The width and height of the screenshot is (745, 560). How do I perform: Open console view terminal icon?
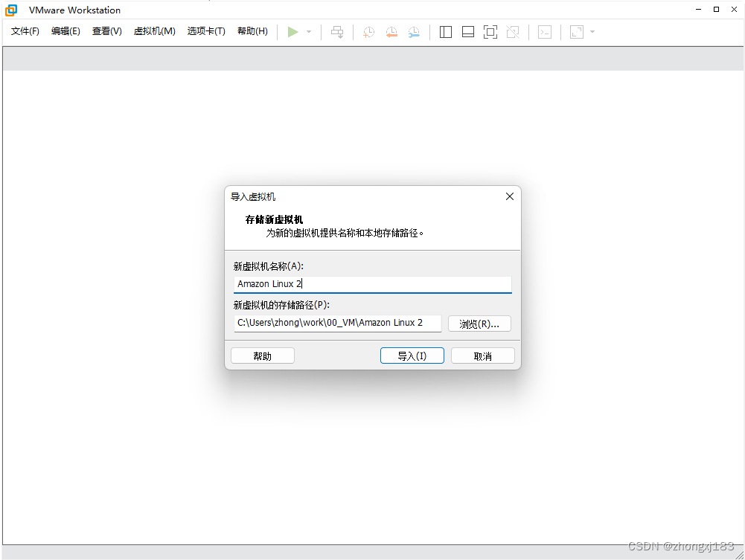[x=545, y=32]
